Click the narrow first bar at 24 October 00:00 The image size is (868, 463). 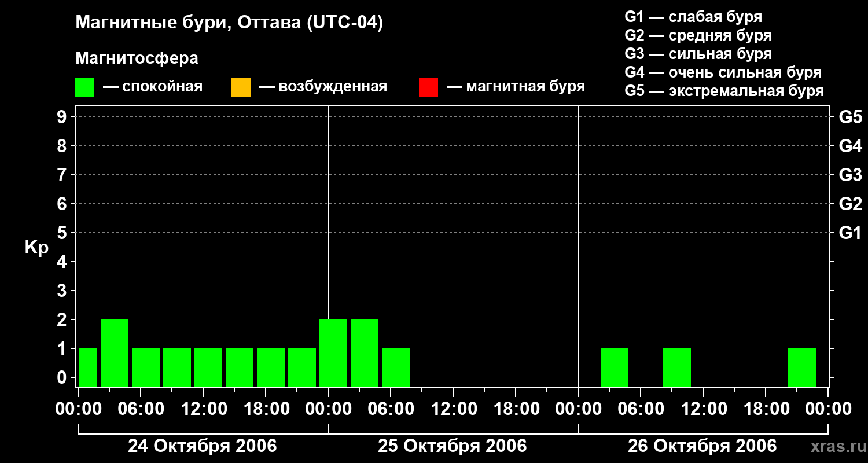point(88,368)
